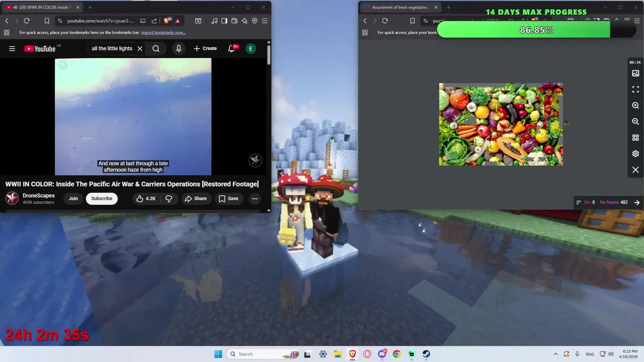Screen dimensions: 644x362
Task: Open Brave Shields lion icon in YouTube window
Action: [x=167, y=21]
